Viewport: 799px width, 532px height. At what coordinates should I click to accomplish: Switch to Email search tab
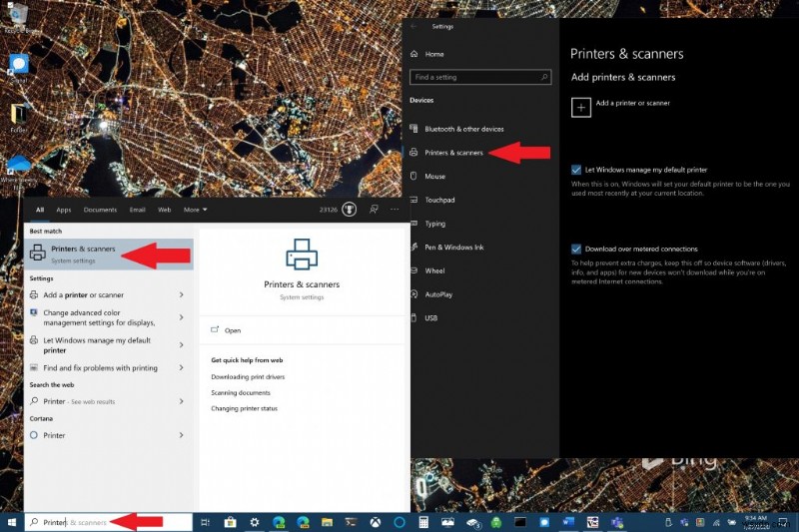(137, 210)
